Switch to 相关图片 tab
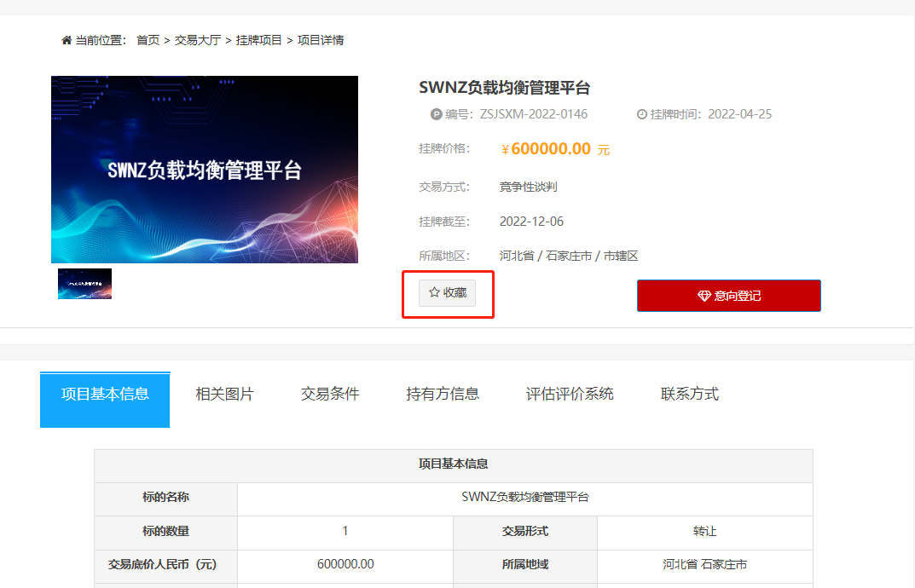The width and height of the screenshot is (915, 588). point(224,395)
